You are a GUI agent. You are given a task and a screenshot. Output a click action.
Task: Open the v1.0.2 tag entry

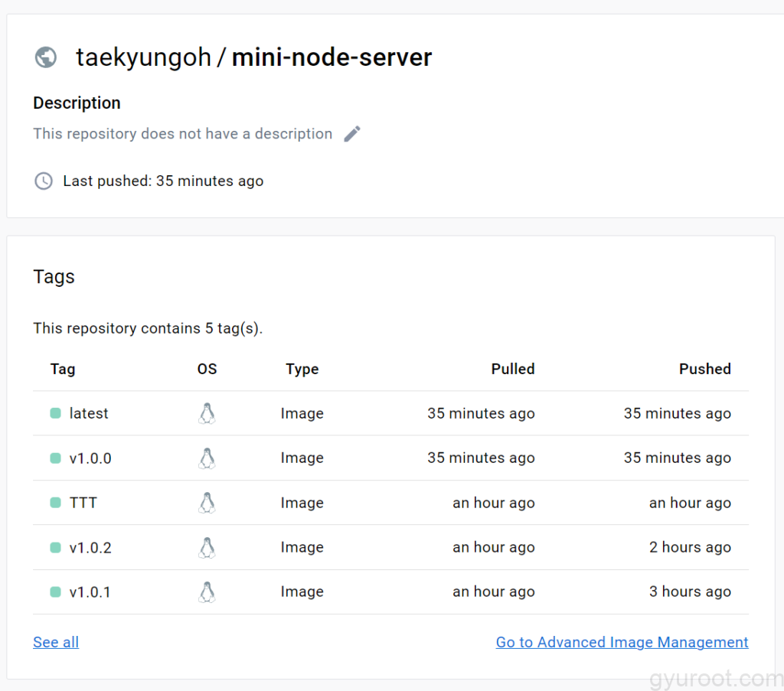click(90, 548)
